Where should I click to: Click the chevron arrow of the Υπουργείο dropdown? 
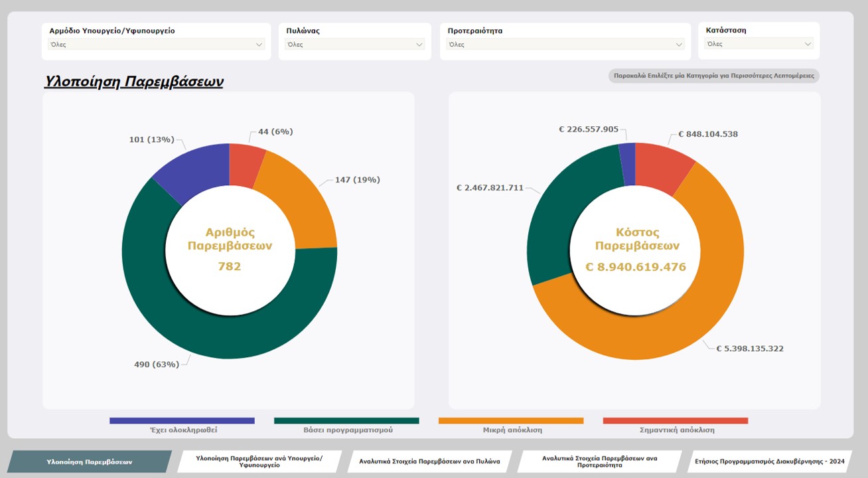point(259,44)
